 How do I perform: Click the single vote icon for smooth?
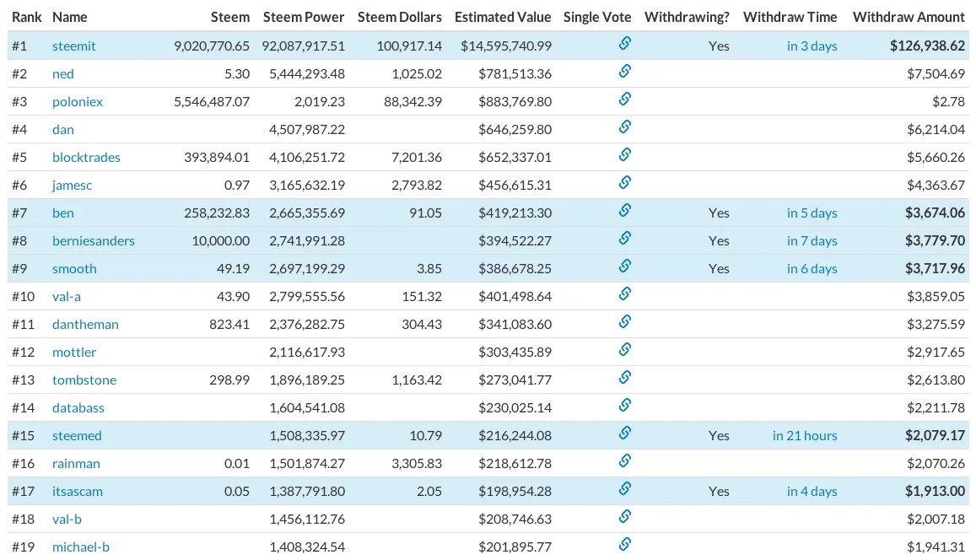625,266
